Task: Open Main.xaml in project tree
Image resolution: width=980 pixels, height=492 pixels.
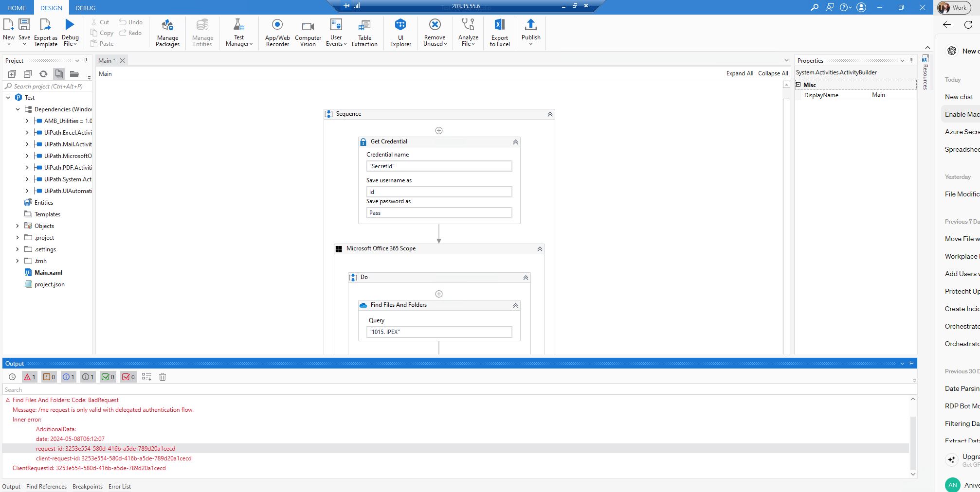Action: 48,273
